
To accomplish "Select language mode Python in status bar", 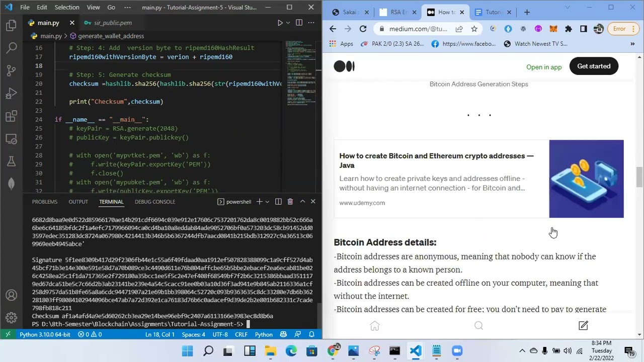I will point(264,334).
